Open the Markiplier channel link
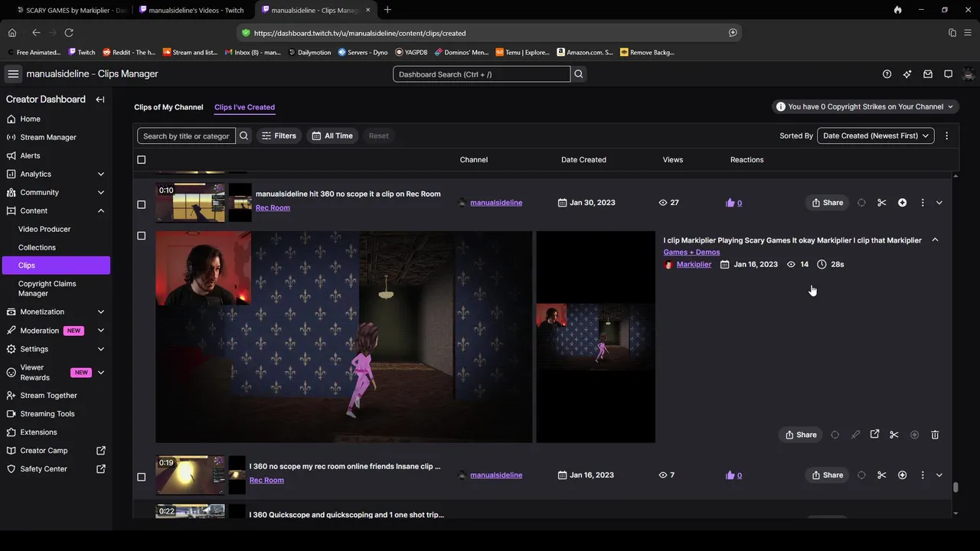This screenshot has width=980, height=551. tap(694, 264)
